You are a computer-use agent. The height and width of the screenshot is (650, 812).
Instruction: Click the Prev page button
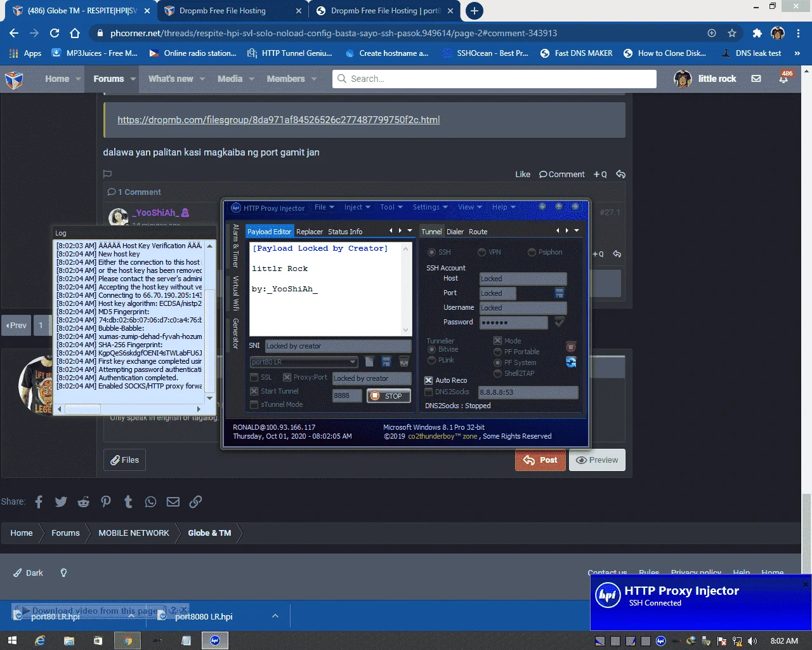[x=16, y=326]
